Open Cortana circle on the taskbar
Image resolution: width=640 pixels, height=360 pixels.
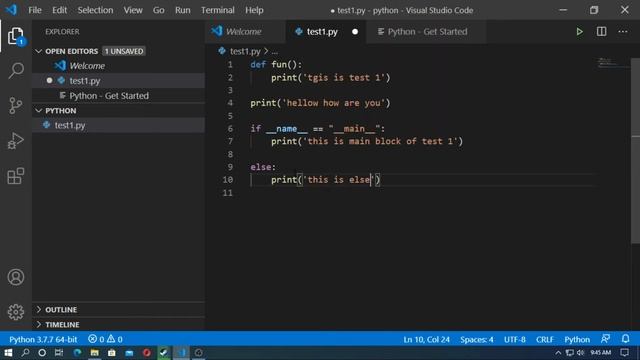42,353
